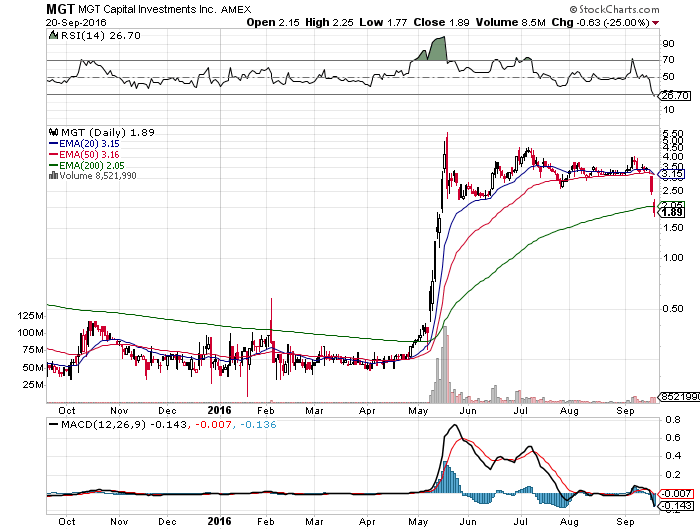Image resolution: width=700 pixels, height=530 pixels.
Task: Click the 1.89 last price tag on right axis
Action: [671, 212]
